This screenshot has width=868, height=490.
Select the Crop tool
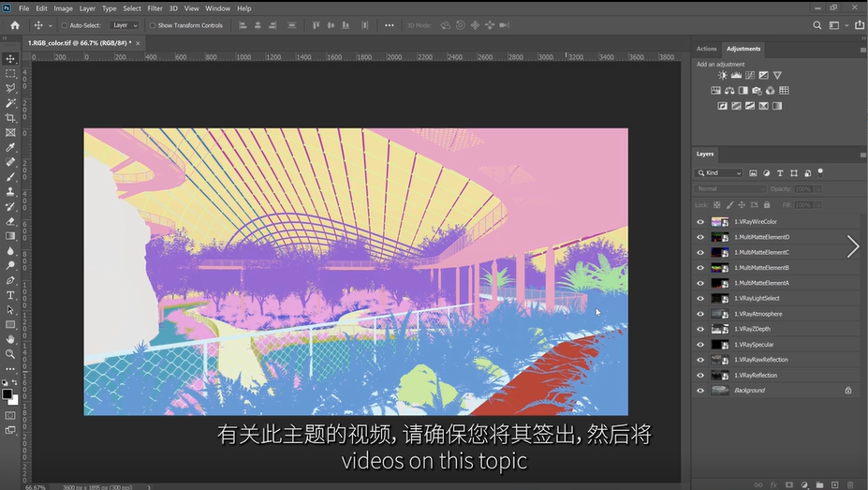point(10,118)
